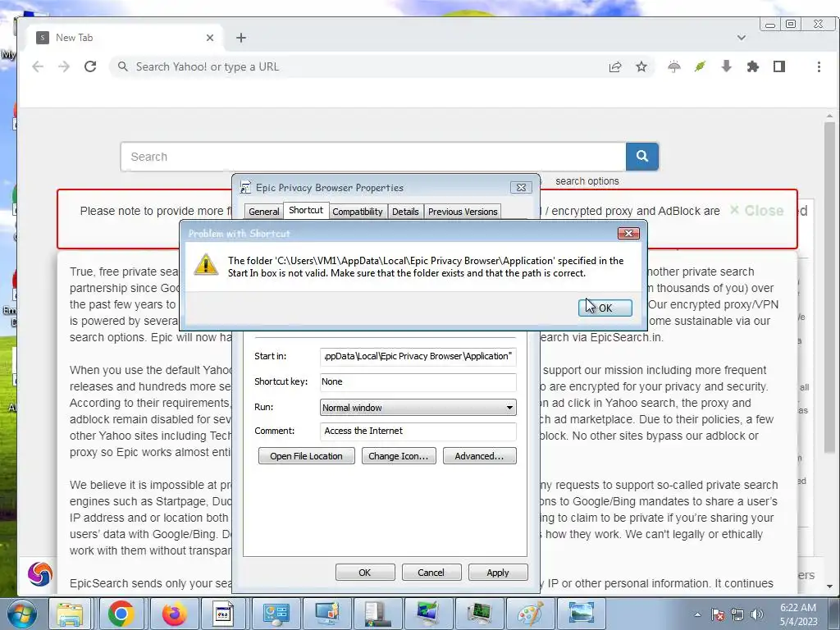Switch to the Shortcut tab

point(306,210)
